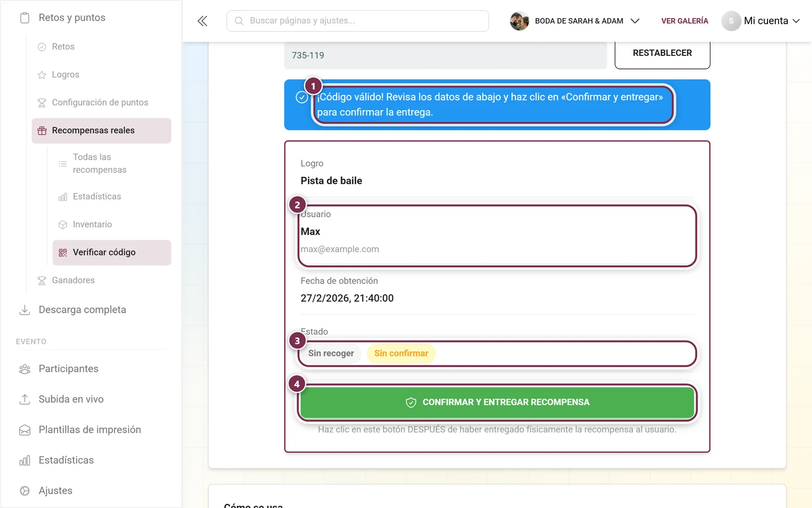Click the Retos checkmark circle icon
The image size is (812, 508).
[42, 47]
